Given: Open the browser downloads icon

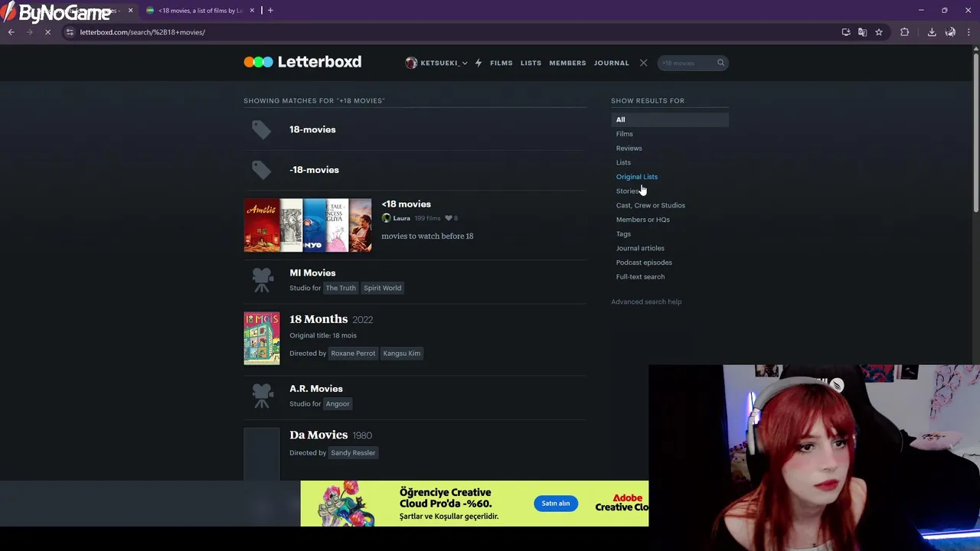Looking at the screenshot, I should (932, 32).
